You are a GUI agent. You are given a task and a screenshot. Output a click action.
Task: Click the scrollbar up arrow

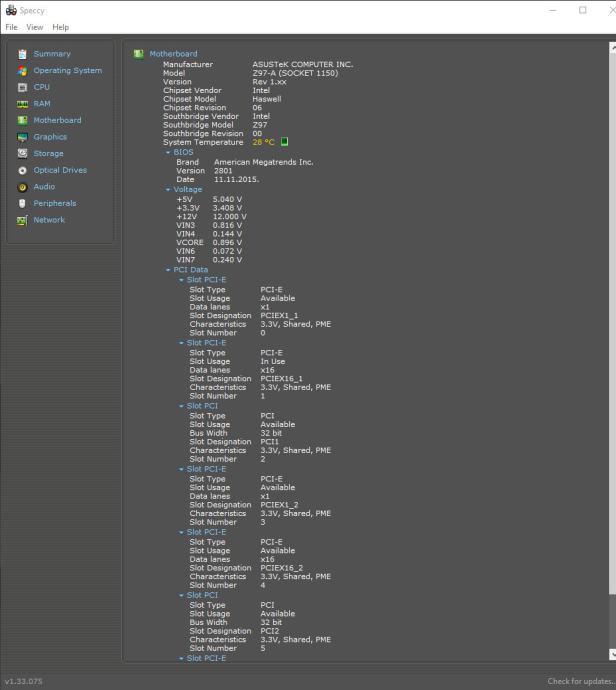click(x=612, y=48)
